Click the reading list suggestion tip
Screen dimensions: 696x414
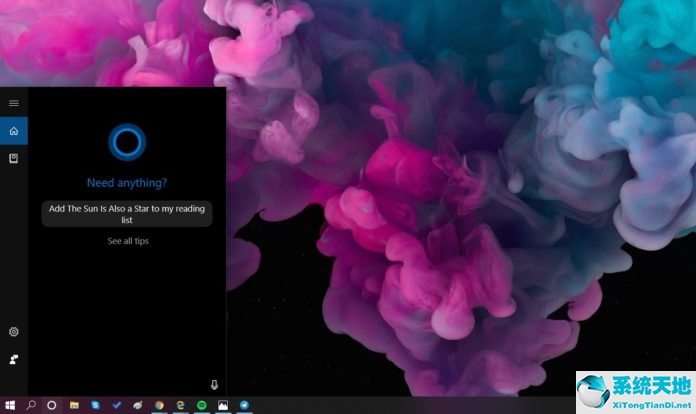(127, 214)
